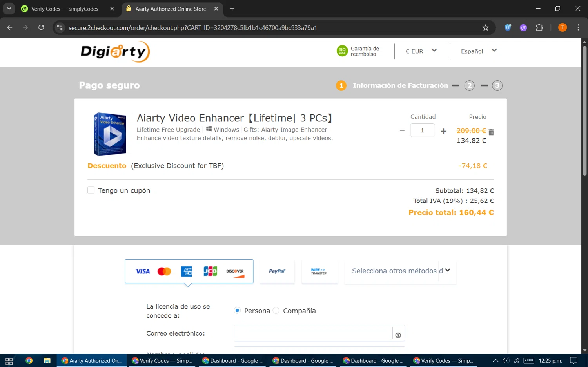This screenshot has width=588, height=367.
Task: Click the 'Precio total: 160,44 €' text
Action: tap(451, 212)
